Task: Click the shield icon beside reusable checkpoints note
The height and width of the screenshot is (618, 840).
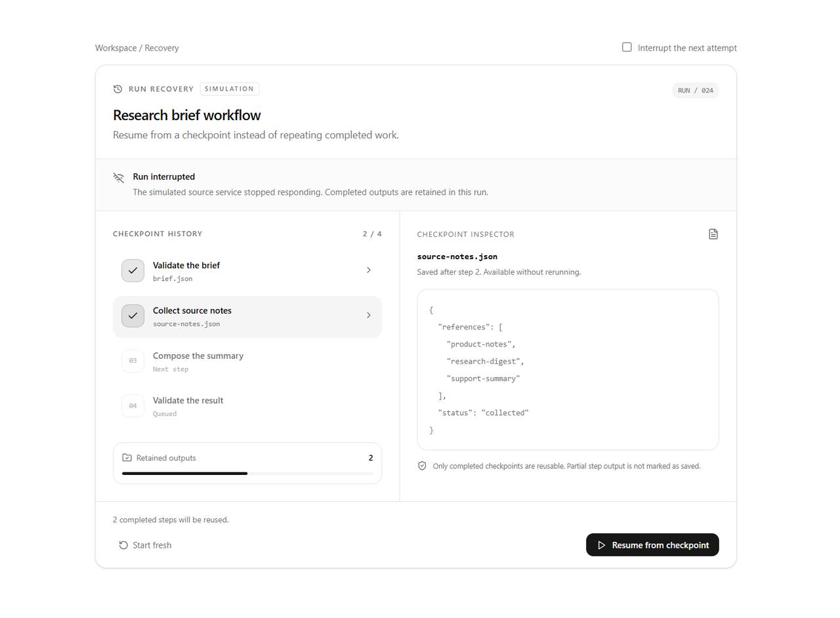Action: pos(422,466)
